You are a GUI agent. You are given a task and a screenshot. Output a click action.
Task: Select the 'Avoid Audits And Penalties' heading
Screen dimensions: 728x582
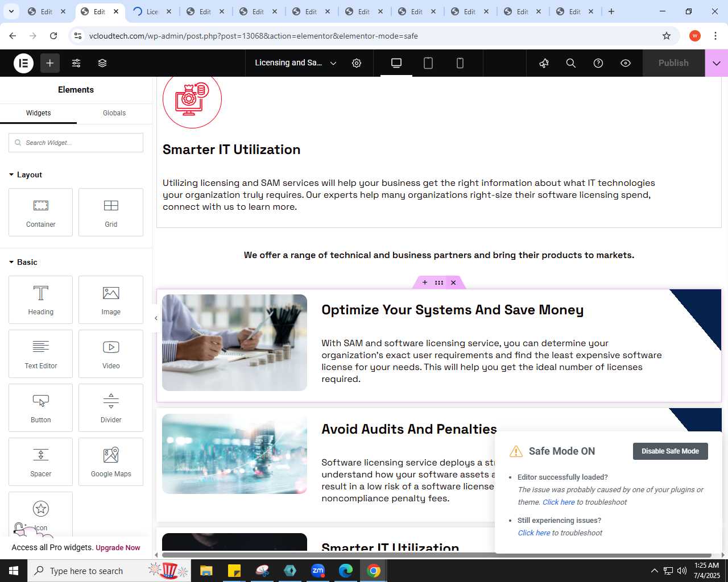(x=409, y=429)
